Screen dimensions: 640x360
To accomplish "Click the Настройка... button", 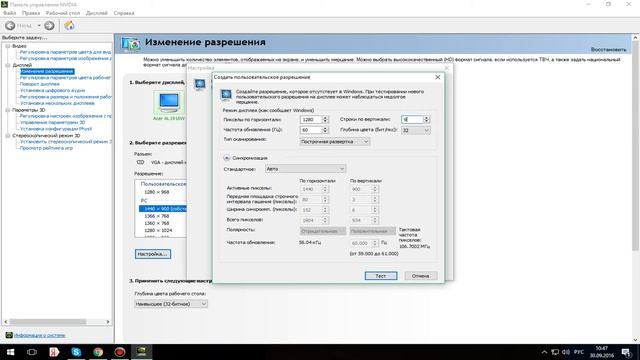I will (153, 254).
